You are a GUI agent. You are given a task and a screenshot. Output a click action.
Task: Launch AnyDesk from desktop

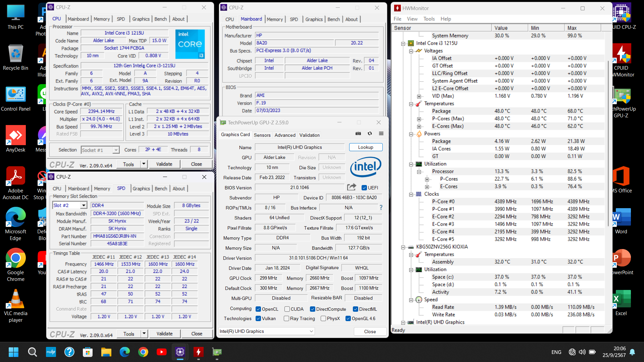click(x=15, y=139)
